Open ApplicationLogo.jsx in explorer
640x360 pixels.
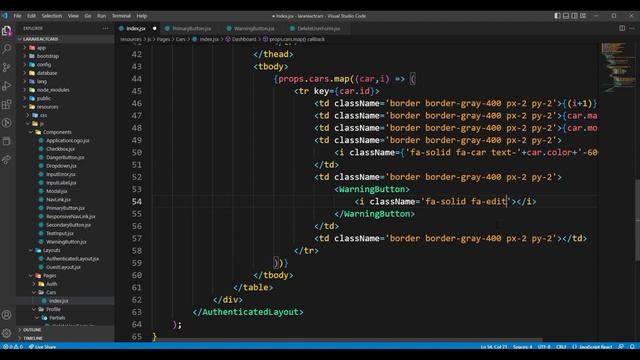[x=67, y=140]
